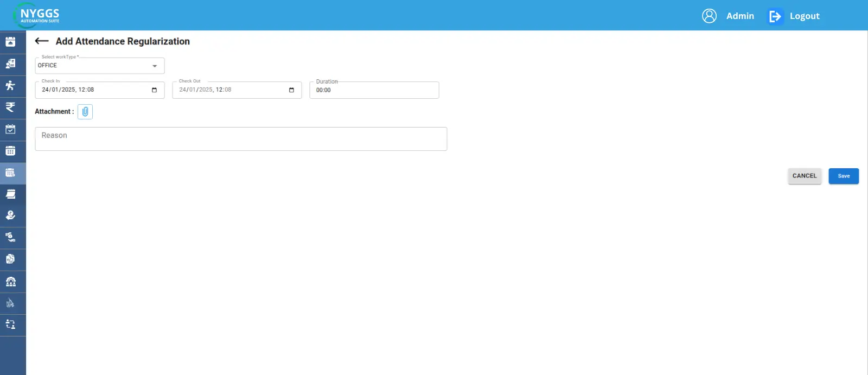Image resolution: width=868 pixels, height=375 pixels.
Task: Open the calendar-with-house sidebar icon
Action: coord(10,42)
